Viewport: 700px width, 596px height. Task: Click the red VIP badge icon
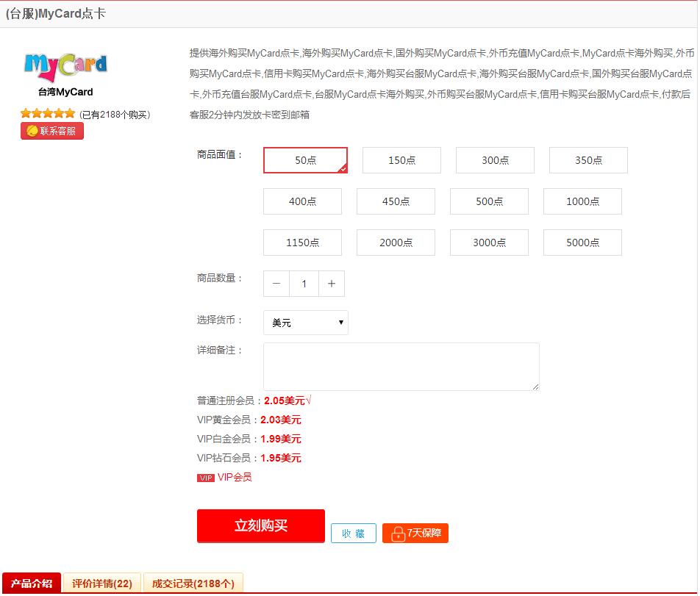tap(206, 478)
